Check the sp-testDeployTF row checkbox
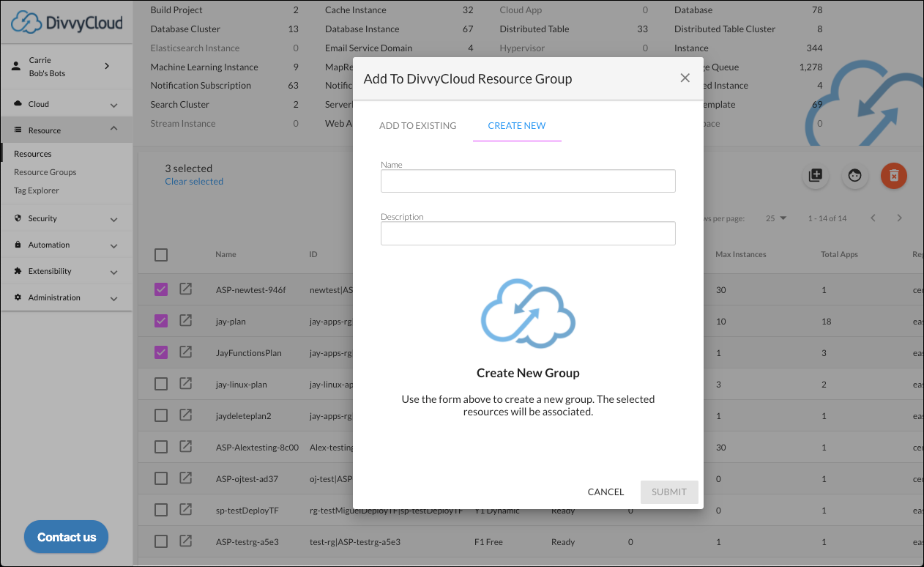Viewport: 924px width, 567px height. pos(161,510)
